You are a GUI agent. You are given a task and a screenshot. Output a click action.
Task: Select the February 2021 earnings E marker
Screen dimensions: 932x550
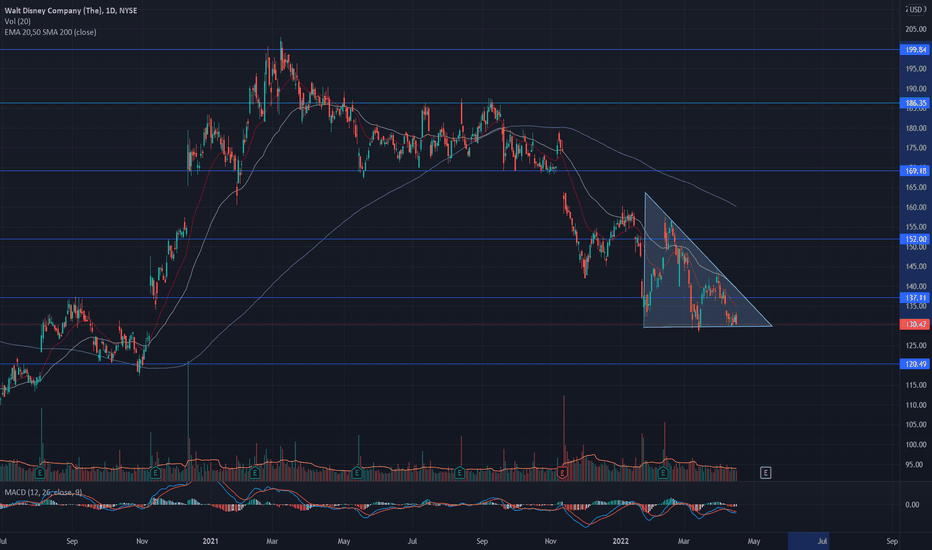pyautogui.click(x=254, y=473)
